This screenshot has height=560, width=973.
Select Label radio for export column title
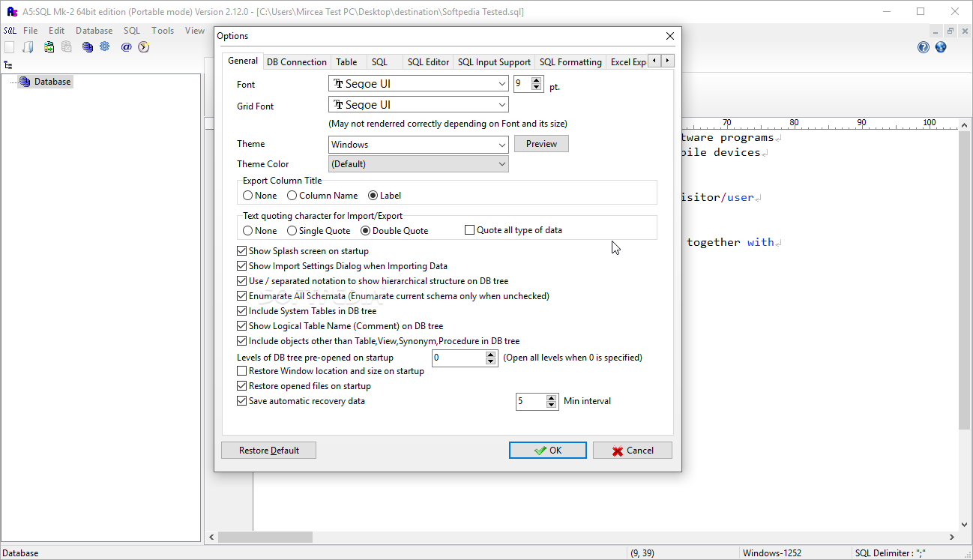pyautogui.click(x=385, y=196)
